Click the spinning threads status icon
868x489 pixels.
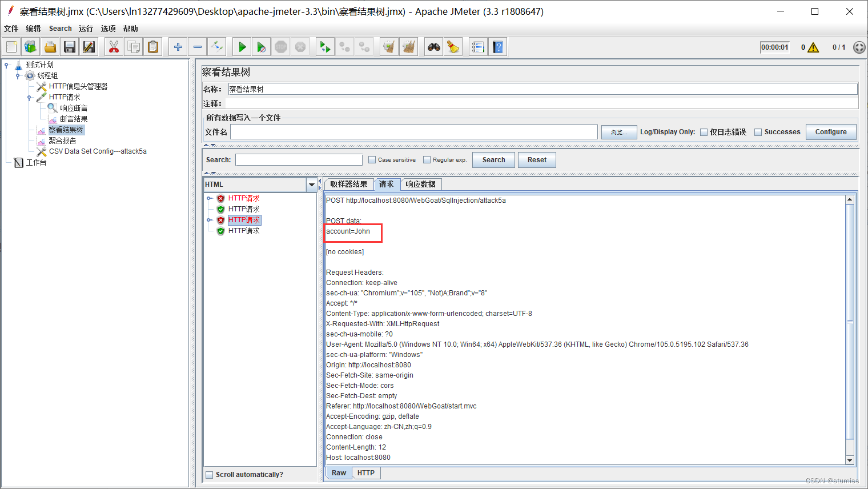[859, 47]
